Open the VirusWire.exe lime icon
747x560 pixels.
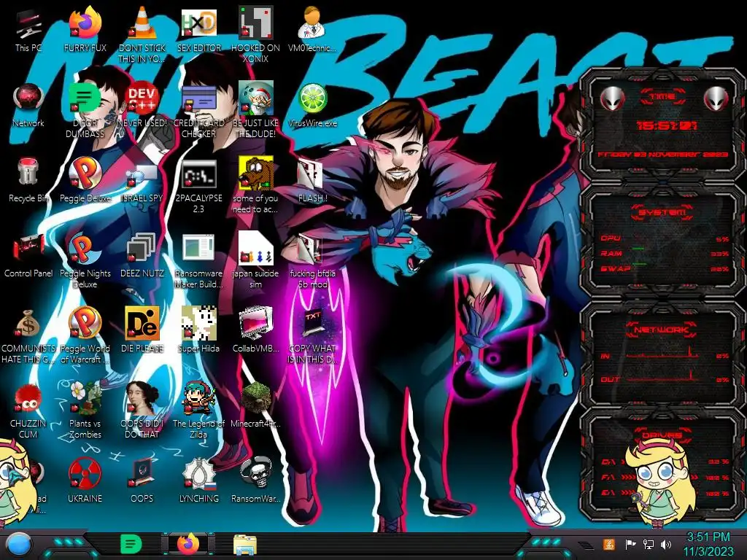coord(312,99)
